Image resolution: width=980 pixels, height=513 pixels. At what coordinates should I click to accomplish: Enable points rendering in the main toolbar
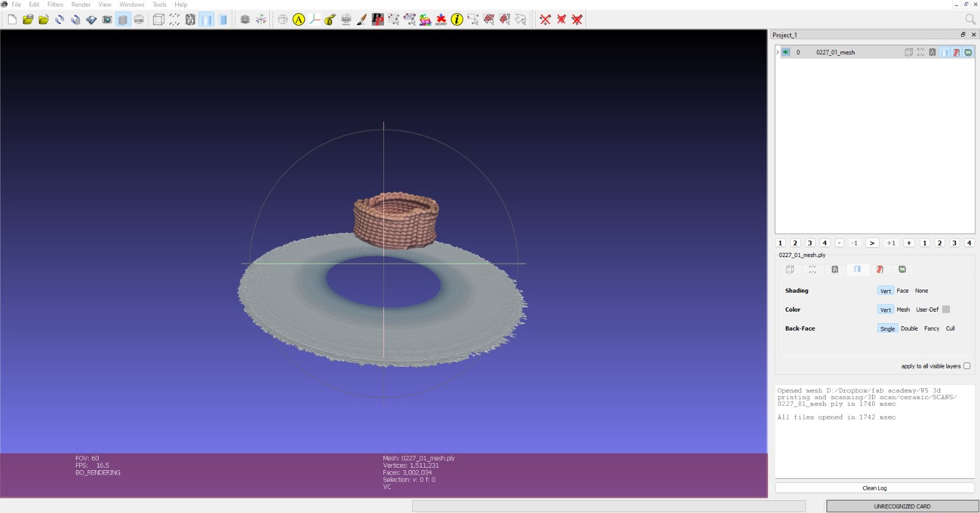175,20
